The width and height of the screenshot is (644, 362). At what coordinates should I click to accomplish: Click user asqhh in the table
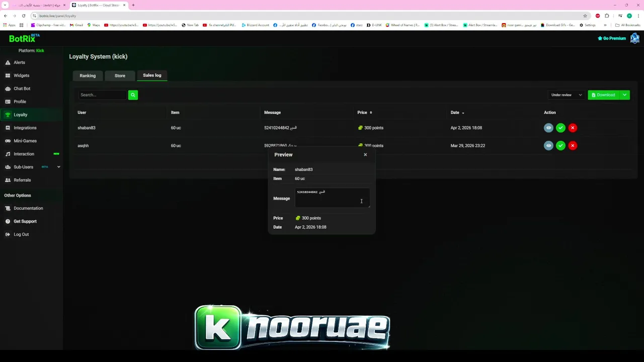[83, 145]
